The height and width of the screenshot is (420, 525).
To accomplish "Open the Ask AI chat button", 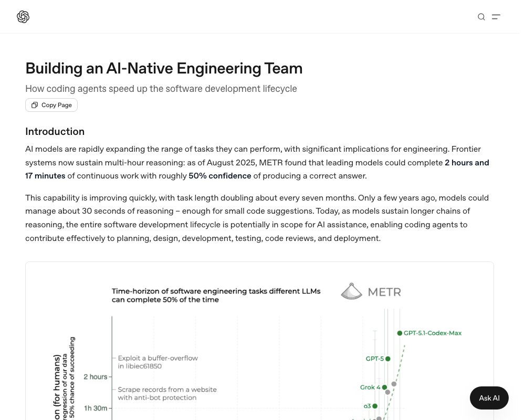I will [489, 398].
